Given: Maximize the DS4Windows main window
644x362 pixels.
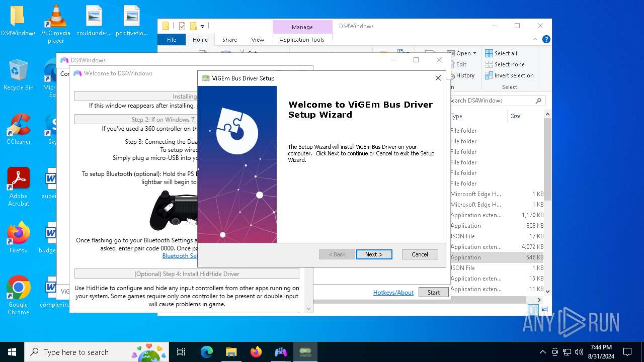Looking at the screenshot, I should tap(416, 60).
